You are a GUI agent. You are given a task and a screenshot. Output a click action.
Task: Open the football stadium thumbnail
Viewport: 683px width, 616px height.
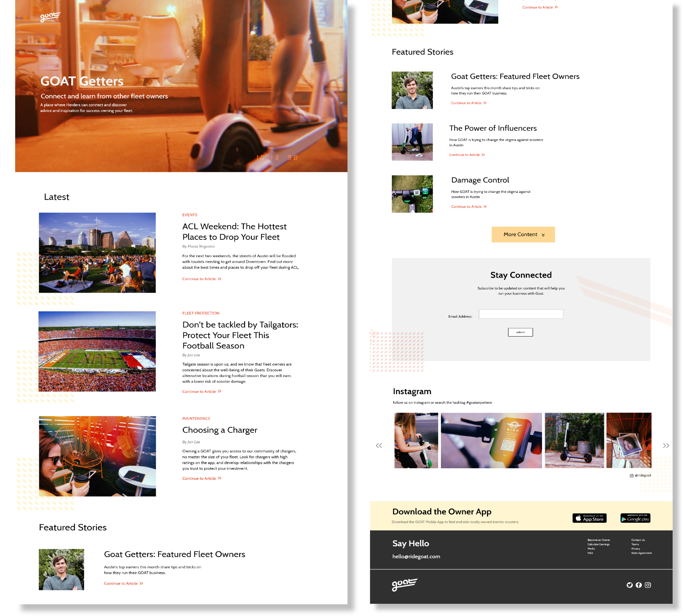tap(97, 351)
